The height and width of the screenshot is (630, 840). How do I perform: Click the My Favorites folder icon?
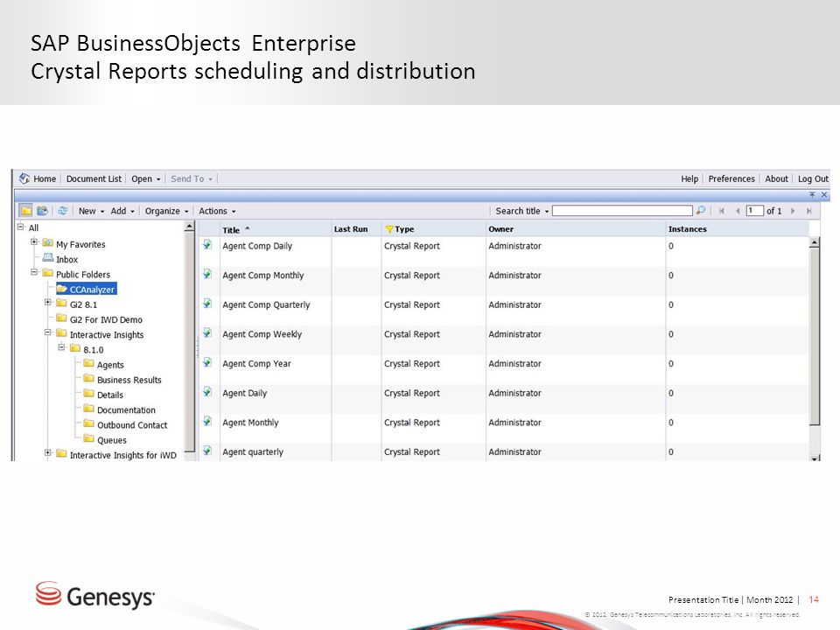[47, 243]
